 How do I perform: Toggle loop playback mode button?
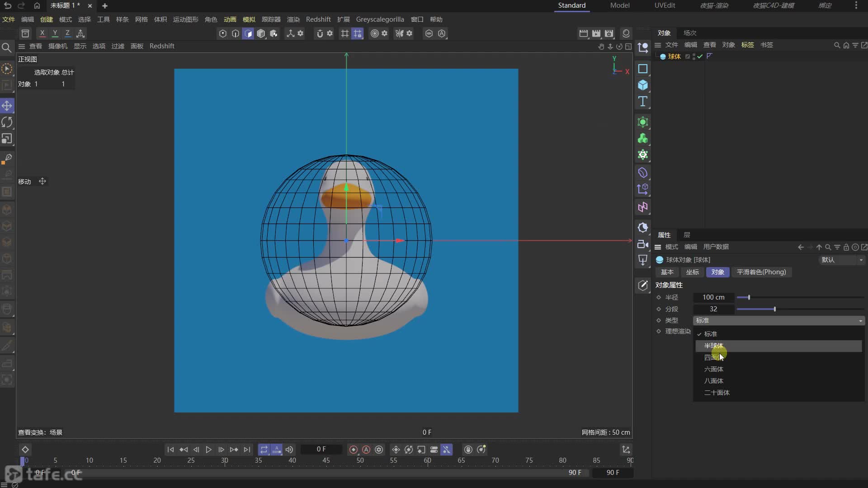(264, 450)
